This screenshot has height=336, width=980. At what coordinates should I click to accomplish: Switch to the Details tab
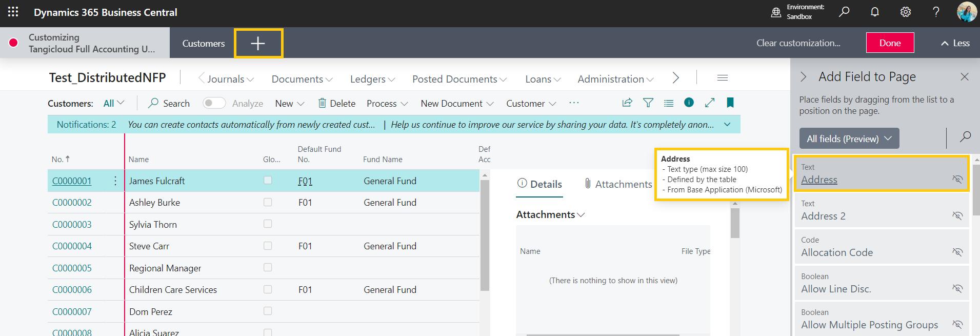(x=539, y=184)
